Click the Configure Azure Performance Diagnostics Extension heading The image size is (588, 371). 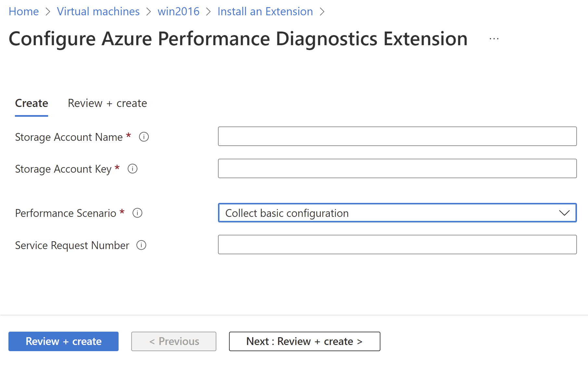(x=238, y=39)
